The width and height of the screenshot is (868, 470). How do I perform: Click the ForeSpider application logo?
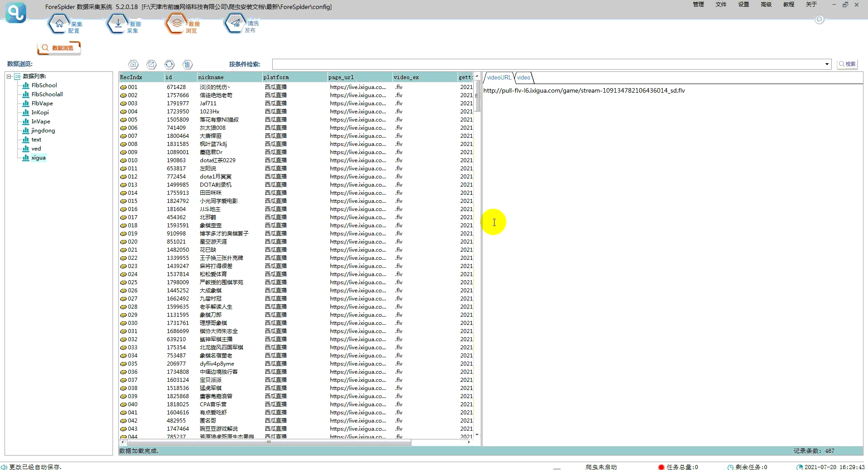click(x=16, y=12)
